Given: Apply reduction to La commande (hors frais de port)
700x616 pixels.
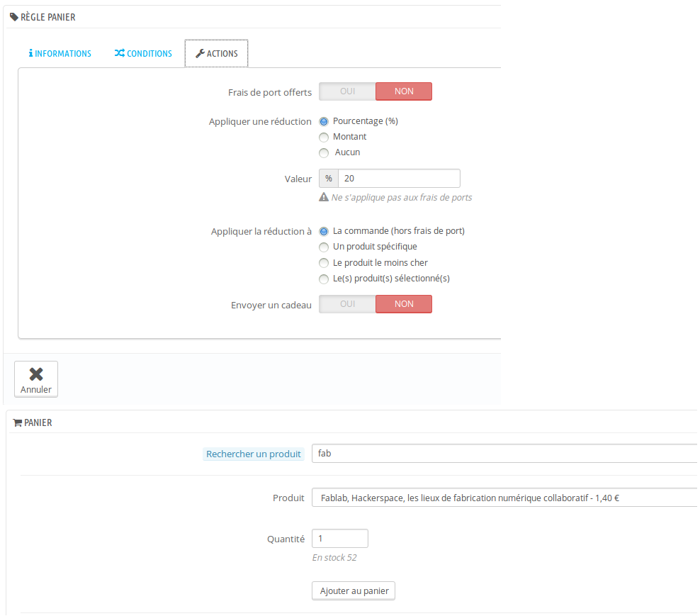Looking at the screenshot, I should click(324, 231).
